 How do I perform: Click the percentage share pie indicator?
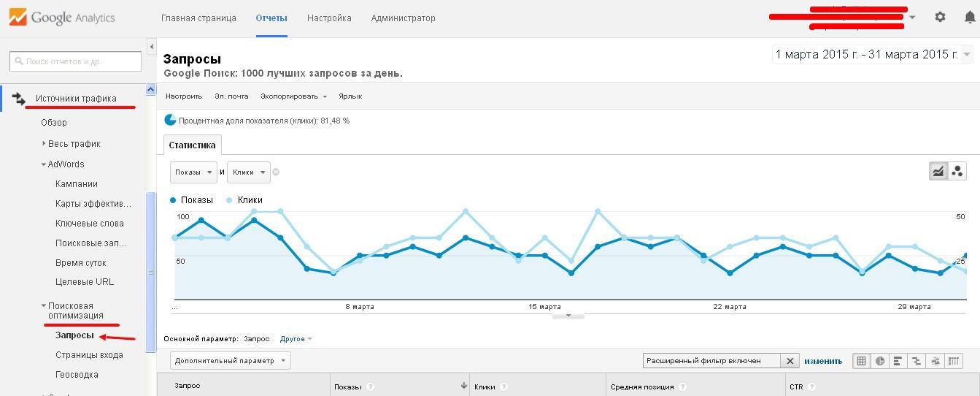click(170, 121)
